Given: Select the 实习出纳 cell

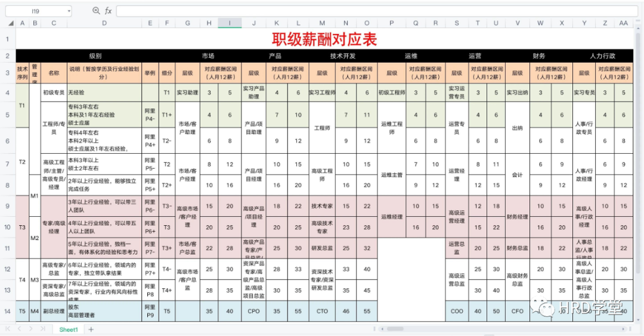Looking at the screenshot, I should pos(518,92).
